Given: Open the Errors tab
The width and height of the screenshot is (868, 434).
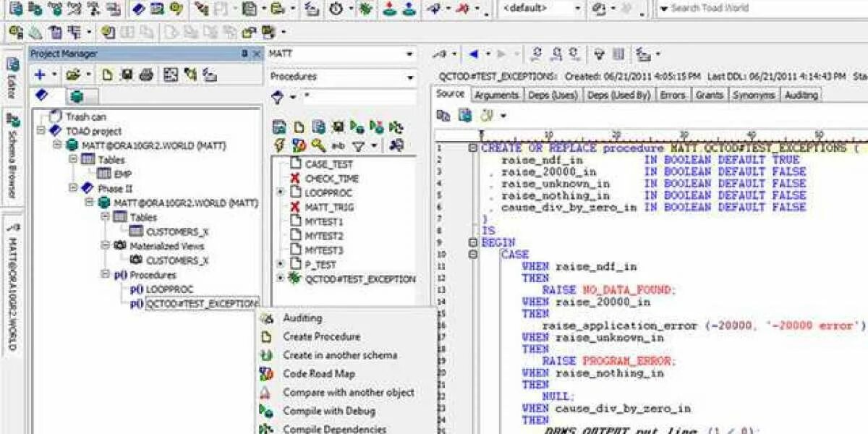Looking at the screenshot, I should (x=673, y=95).
